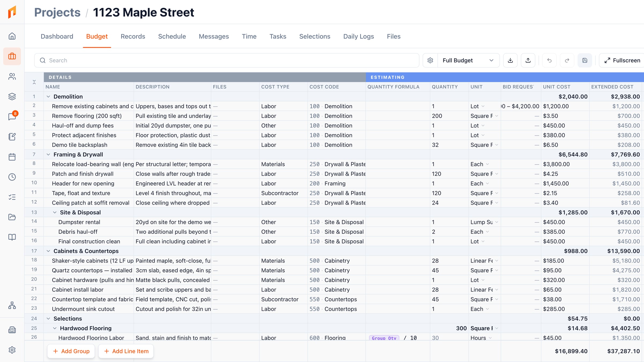Open unit dropdown for Remove flooring row
The height and width of the screenshot is (362, 644).
(497, 116)
